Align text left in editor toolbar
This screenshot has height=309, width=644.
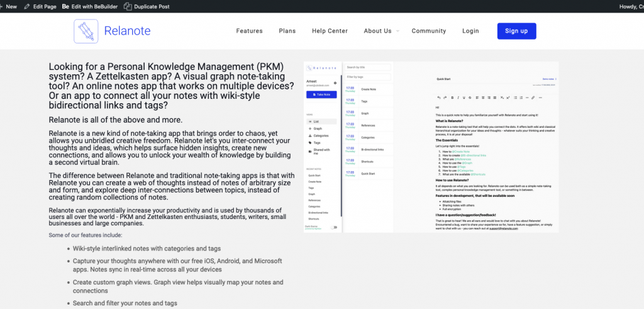(x=477, y=98)
